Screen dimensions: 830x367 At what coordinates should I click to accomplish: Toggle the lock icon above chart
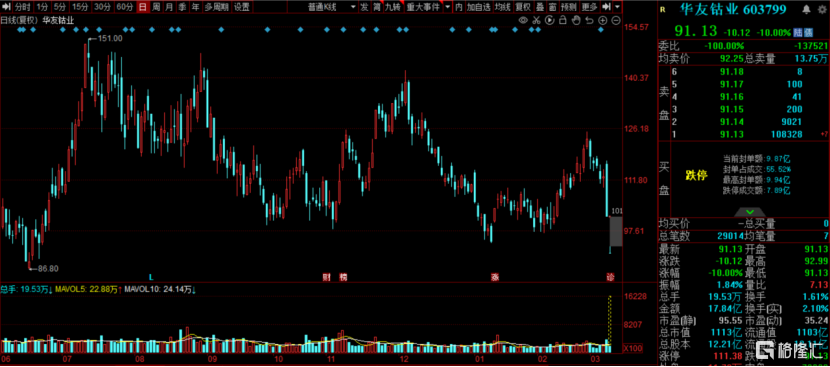click(563, 21)
